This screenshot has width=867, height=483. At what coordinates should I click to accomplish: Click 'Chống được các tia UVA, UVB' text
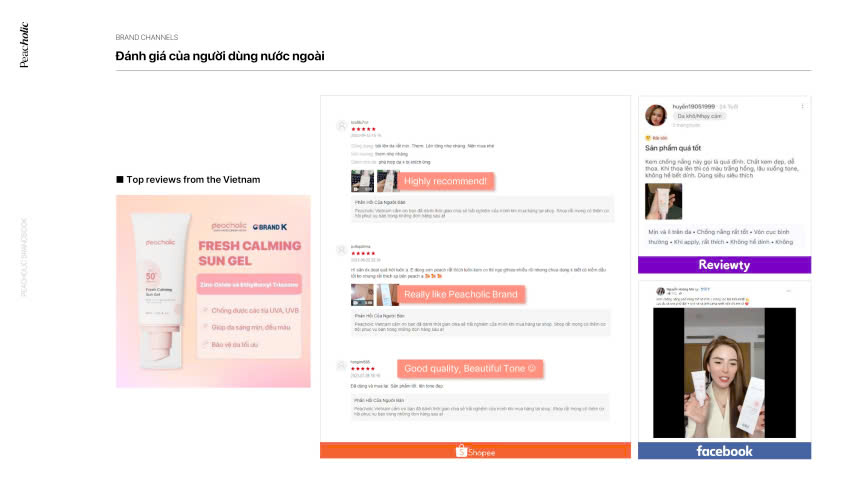click(x=255, y=311)
